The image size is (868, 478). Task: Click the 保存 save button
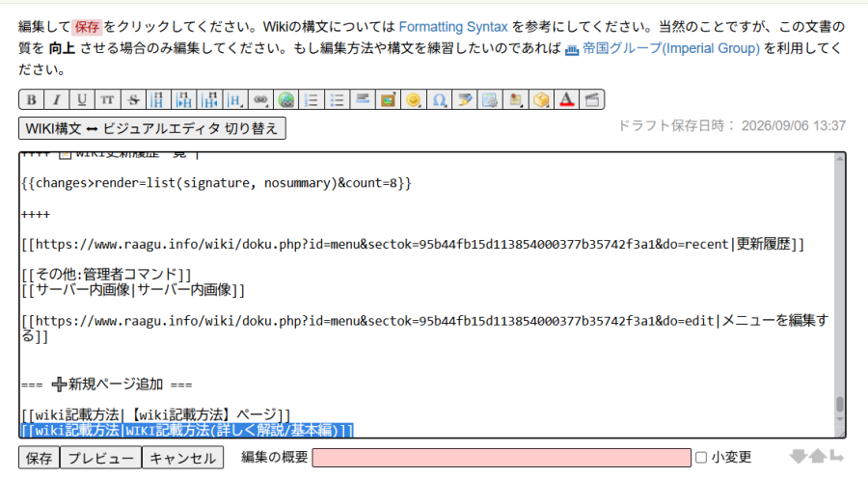(x=40, y=458)
